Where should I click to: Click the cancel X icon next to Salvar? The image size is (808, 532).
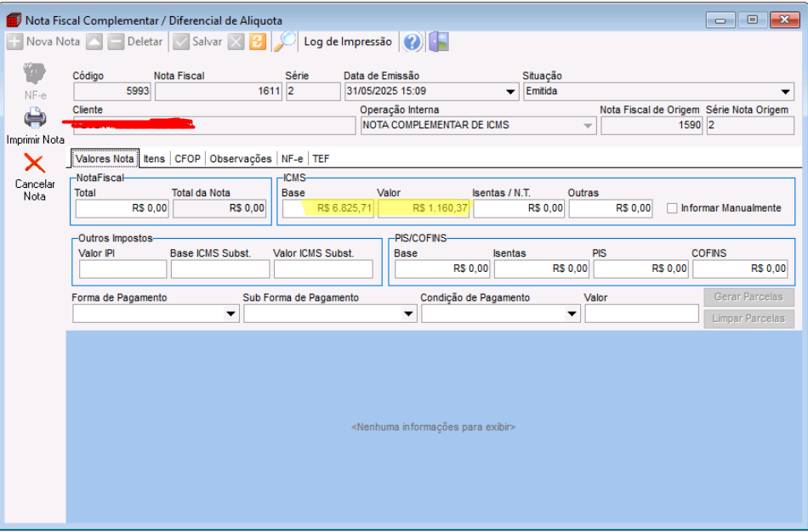pos(236,42)
